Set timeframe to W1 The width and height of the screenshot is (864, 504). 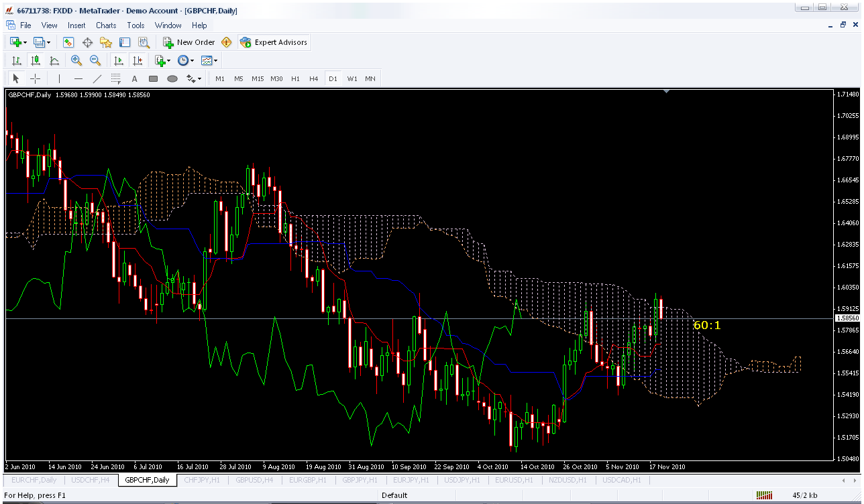(352, 78)
